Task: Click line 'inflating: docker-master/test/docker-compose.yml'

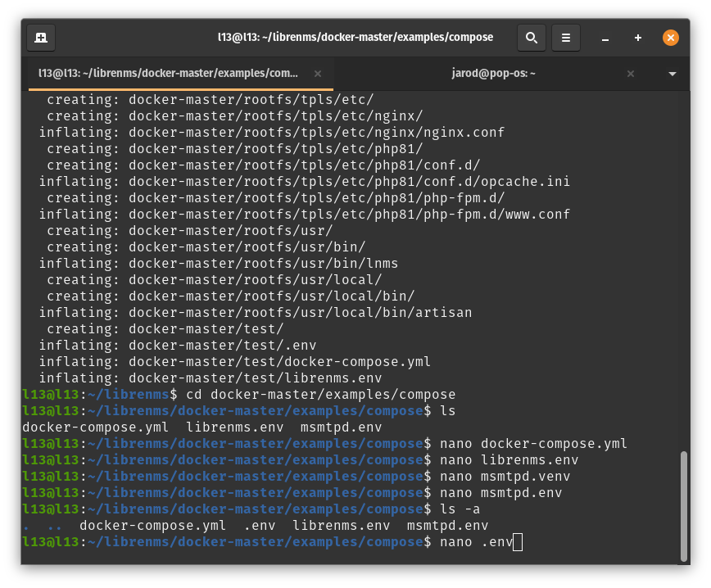Action: (x=235, y=362)
